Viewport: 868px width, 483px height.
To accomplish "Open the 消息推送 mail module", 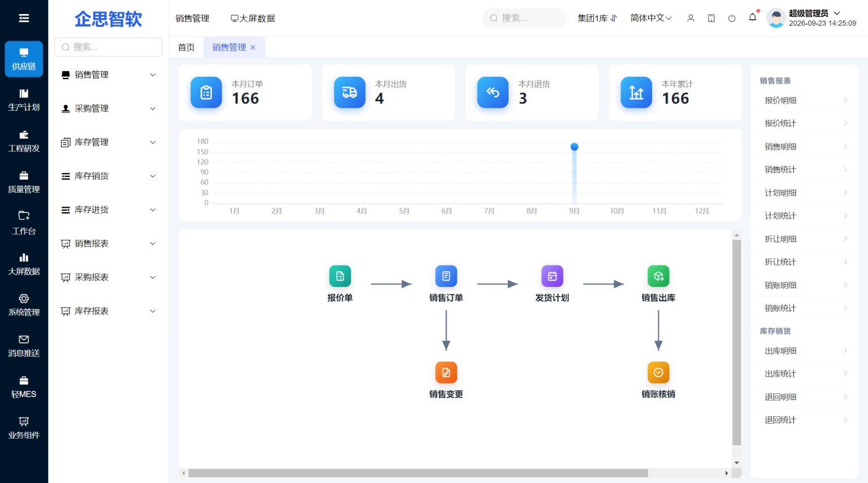I will tap(24, 346).
